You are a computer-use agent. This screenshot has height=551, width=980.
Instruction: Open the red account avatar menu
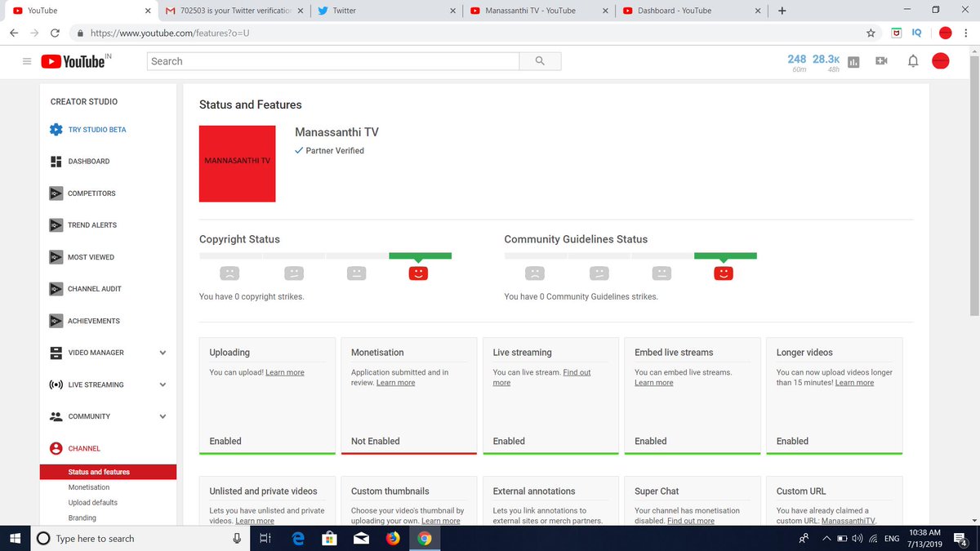coord(941,61)
